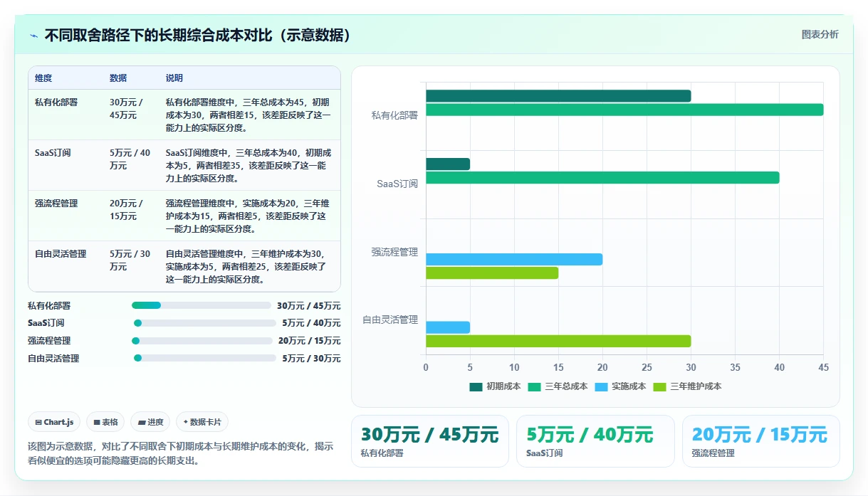Open the SaaS订阅 data card
Viewport: 868px width, 496px height.
tap(595, 441)
